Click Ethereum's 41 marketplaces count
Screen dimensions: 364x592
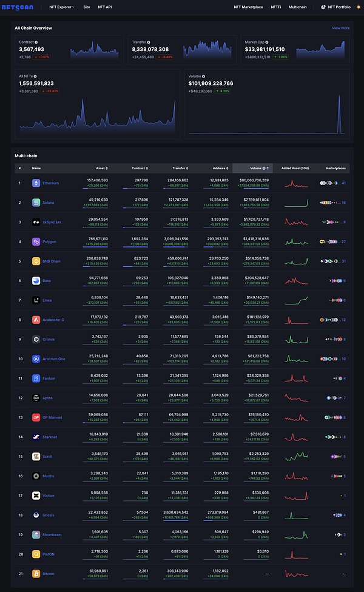pyautogui.click(x=344, y=183)
